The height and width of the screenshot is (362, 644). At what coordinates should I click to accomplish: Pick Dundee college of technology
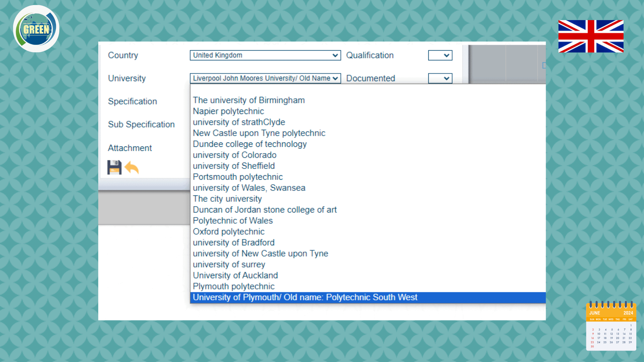(250, 144)
